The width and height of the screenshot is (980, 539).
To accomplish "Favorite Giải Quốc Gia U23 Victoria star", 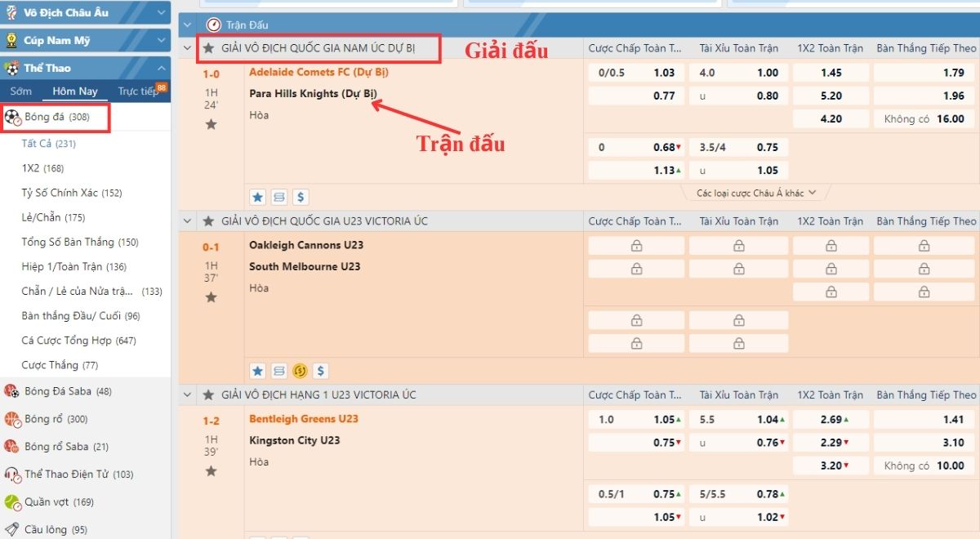I will [x=209, y=221].
